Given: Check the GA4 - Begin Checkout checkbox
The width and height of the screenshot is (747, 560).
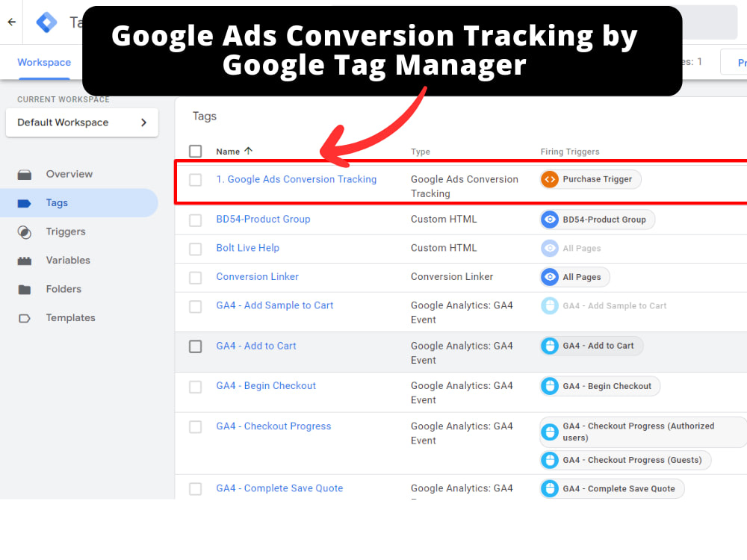Looking at the screenshot, I should tap(195, 387).
